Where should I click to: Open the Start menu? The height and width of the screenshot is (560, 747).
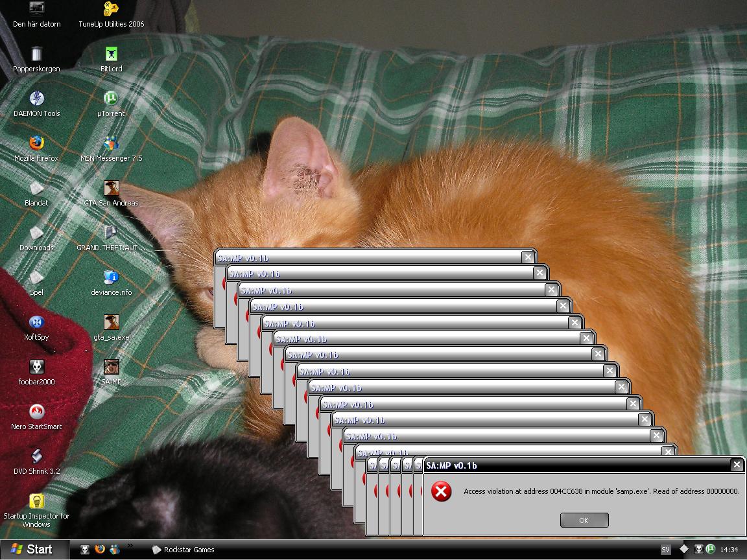click(32, 550)
